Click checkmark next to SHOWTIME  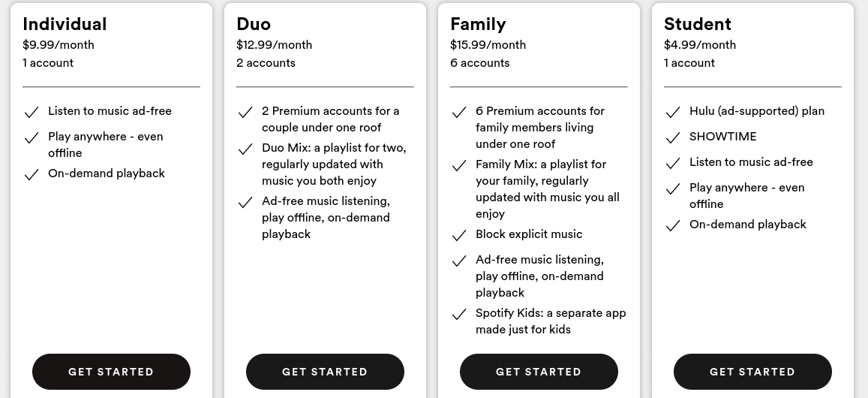click(673, 138)
